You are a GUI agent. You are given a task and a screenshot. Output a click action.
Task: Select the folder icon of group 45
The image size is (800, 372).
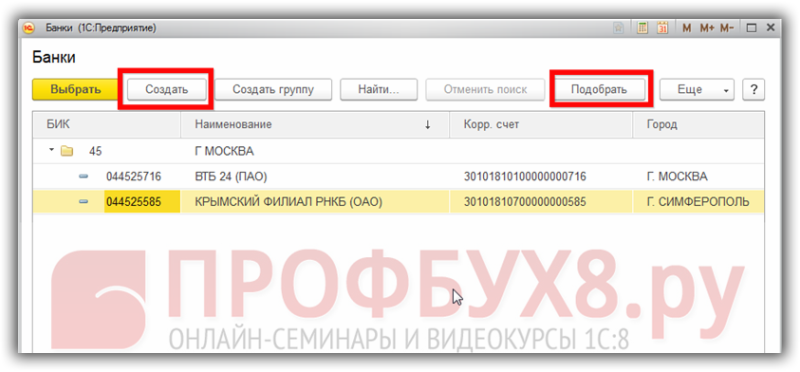click(67, 152)
